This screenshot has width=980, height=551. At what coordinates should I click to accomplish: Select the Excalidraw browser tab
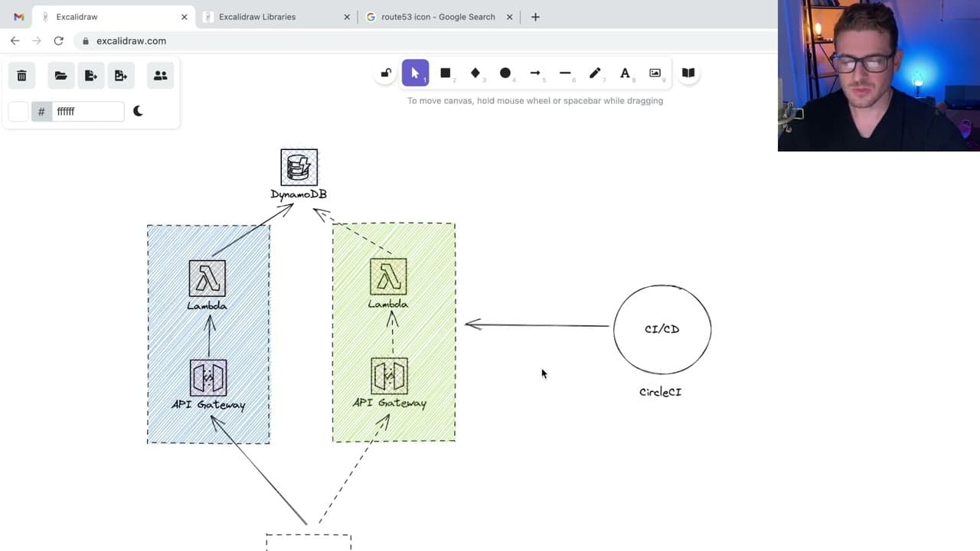(113, 17)
